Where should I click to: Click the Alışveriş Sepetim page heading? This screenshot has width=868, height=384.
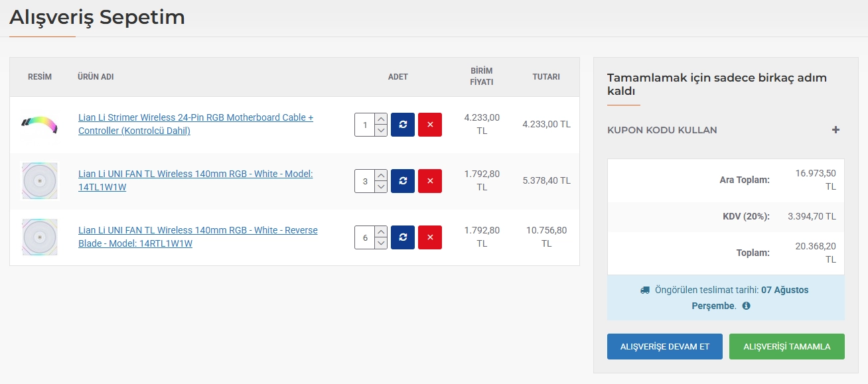(97, 17)
